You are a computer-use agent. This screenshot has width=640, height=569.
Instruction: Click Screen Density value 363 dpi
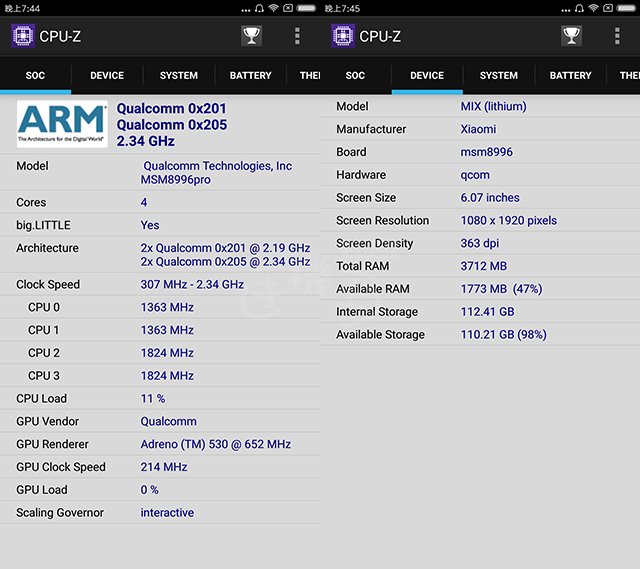pyautogui.click(x=480, y=244)
